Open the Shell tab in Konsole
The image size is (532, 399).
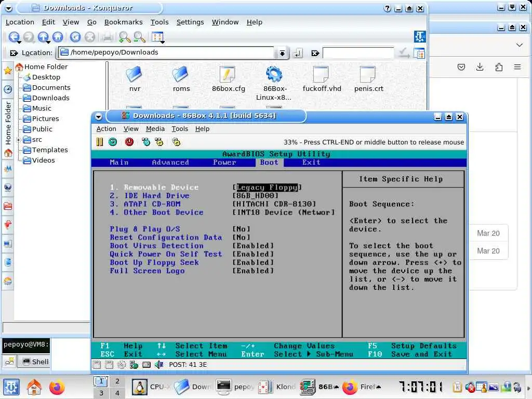(35, 362)
